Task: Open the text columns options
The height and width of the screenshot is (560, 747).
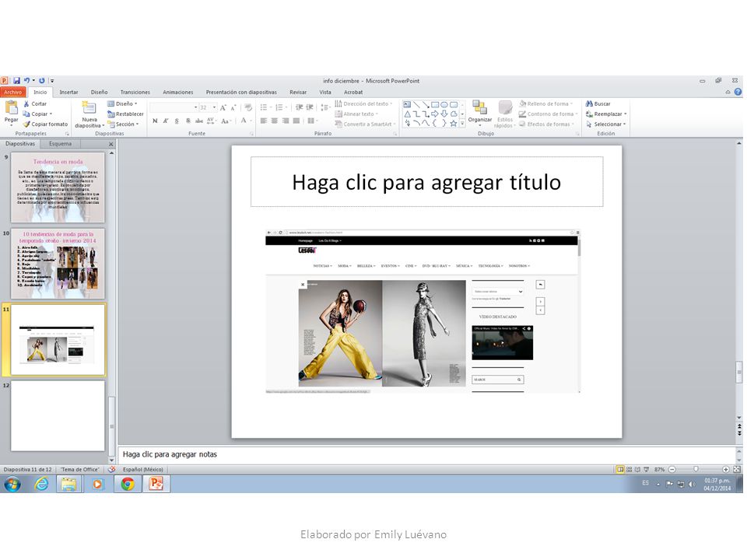Action: (x=312, y=121)
